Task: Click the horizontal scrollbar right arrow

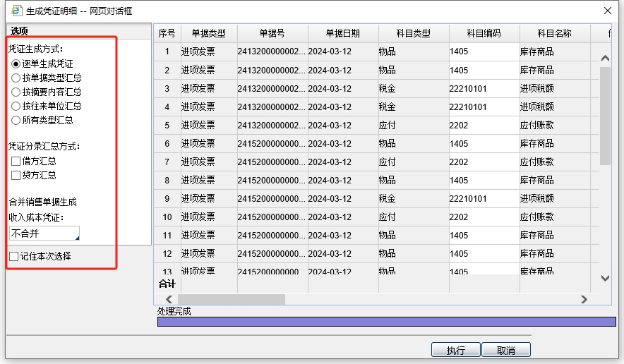Action: (584, 299)
